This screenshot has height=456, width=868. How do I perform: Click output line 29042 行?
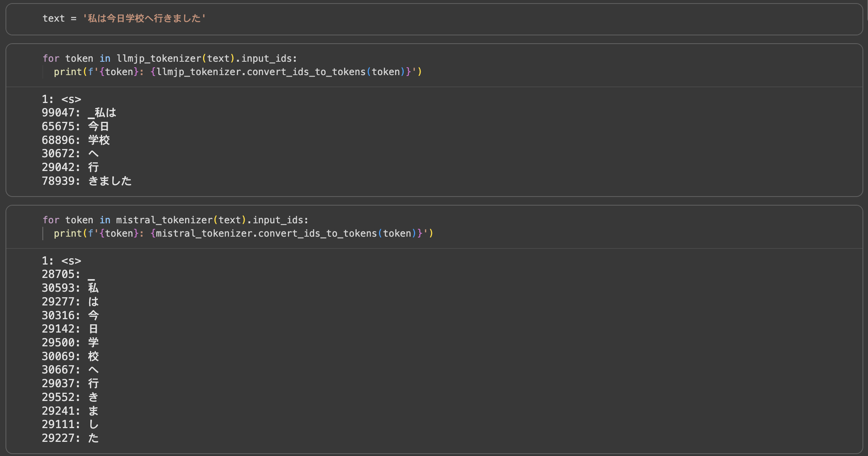click(x=70, y=167)
